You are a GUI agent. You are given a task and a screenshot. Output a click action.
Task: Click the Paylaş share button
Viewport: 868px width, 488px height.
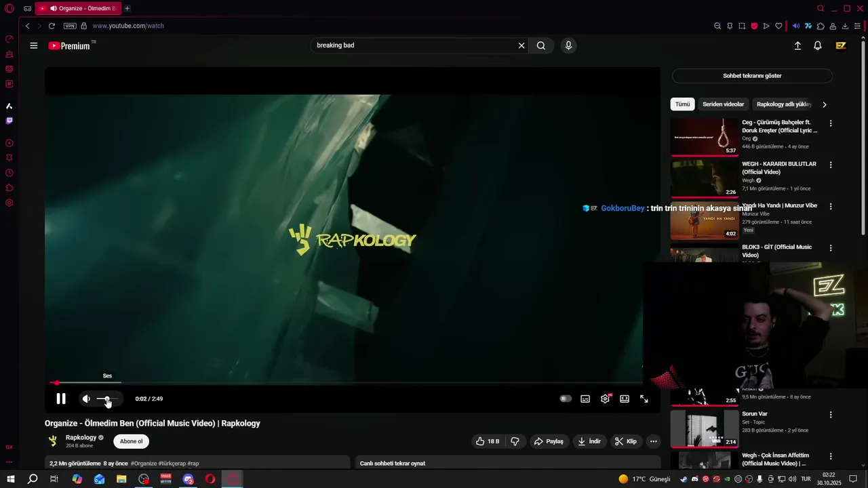(x=549, y=441)
